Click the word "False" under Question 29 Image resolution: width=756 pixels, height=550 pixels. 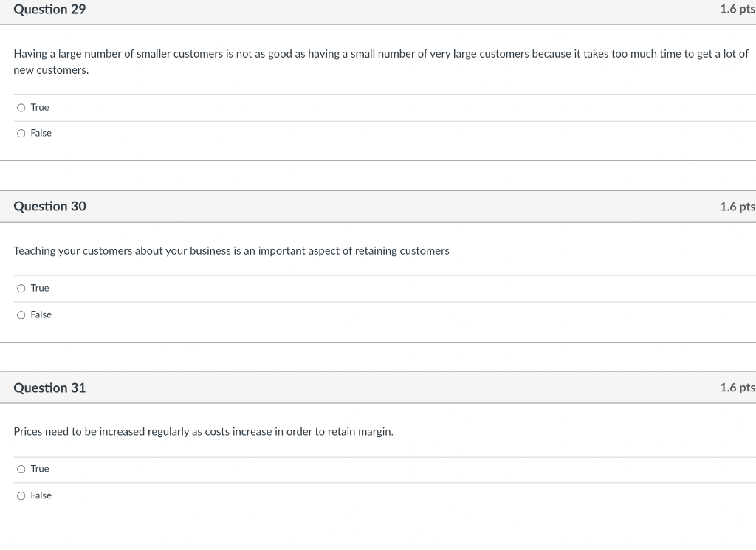pyautogui.click(x=41, y=134)
